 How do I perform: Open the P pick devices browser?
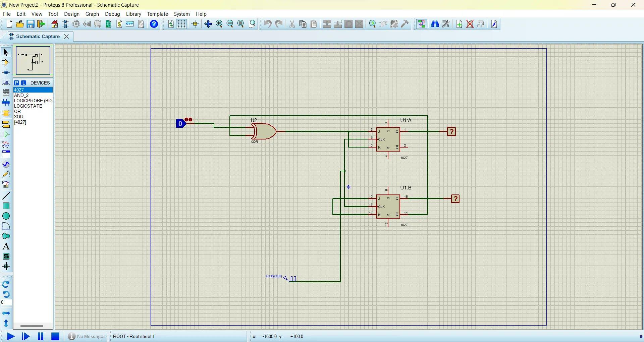tap(17, 83)
